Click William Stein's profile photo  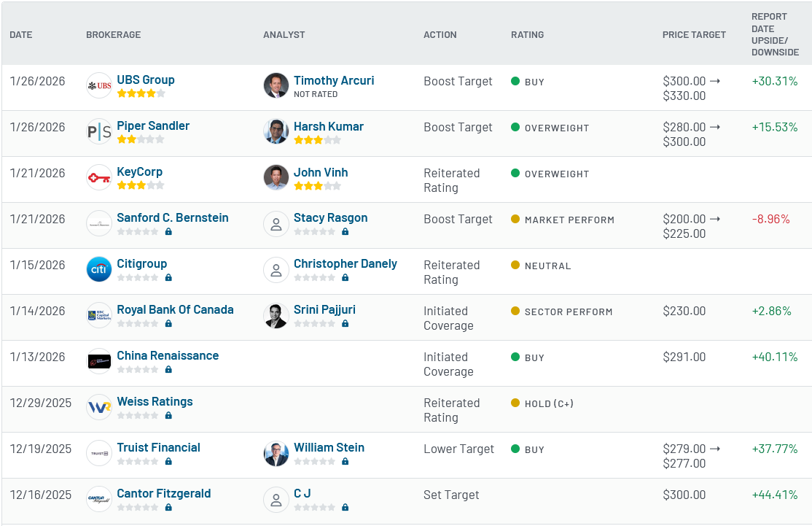[276, 454]
